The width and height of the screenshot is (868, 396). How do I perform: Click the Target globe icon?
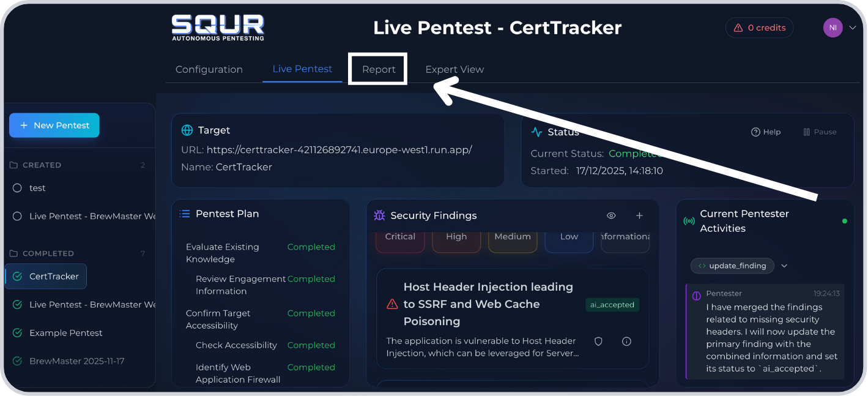coord(188,130)
